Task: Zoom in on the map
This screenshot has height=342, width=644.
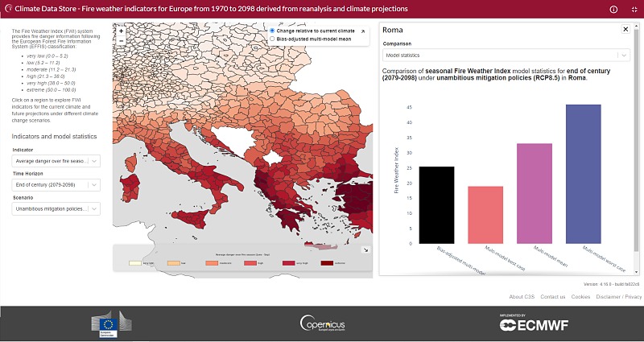Action: coord(122,31)
